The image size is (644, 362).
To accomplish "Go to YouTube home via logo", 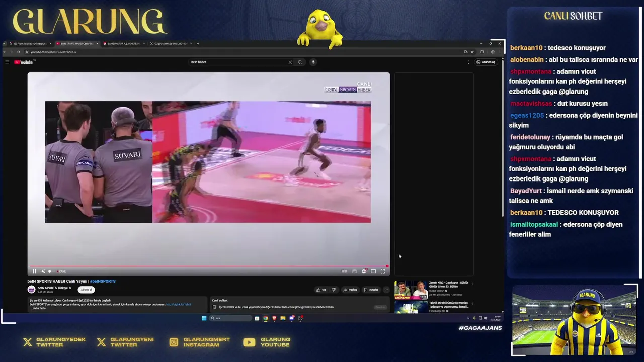I will [24, 62].
